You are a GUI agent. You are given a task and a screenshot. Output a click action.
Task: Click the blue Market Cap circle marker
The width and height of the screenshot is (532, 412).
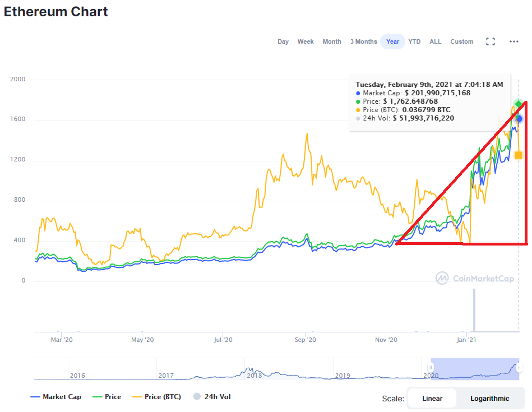pos(519,119)
